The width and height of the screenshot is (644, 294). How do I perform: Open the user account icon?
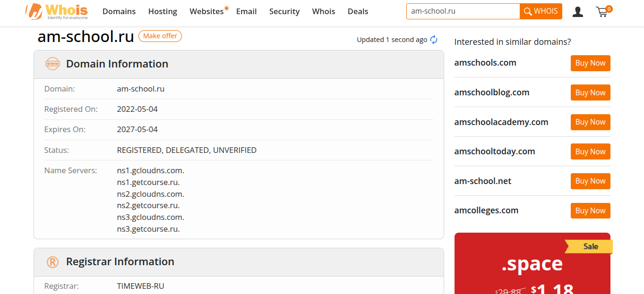click(x=577, y=11)
